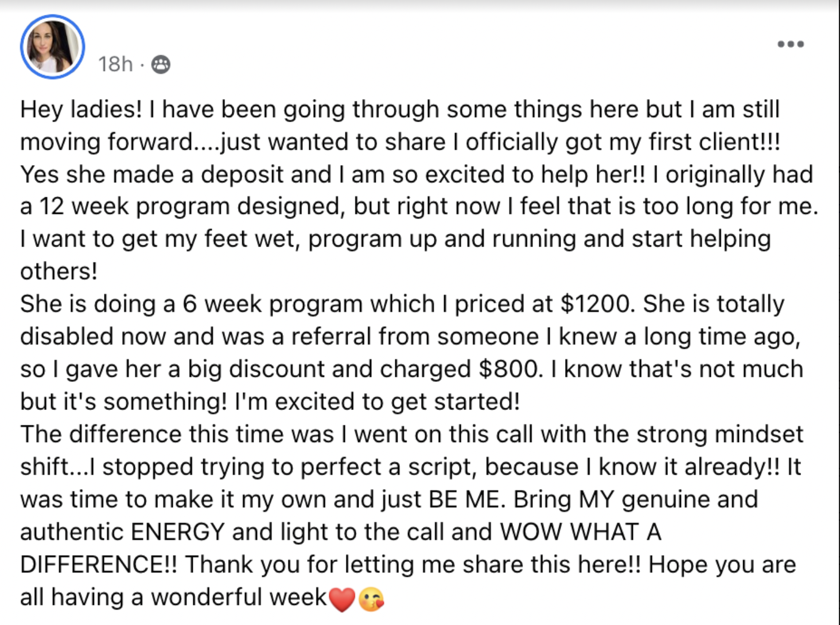Click the "WOW WHAT A" text
The width and height of the screenshot is (840, 625).
[x=581, y=532]
